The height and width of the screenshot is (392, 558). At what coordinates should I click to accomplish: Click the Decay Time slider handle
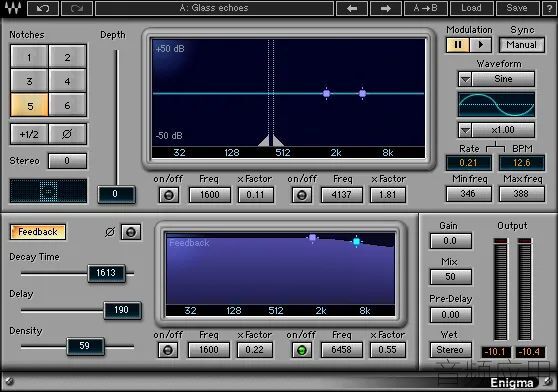(106, 273)
